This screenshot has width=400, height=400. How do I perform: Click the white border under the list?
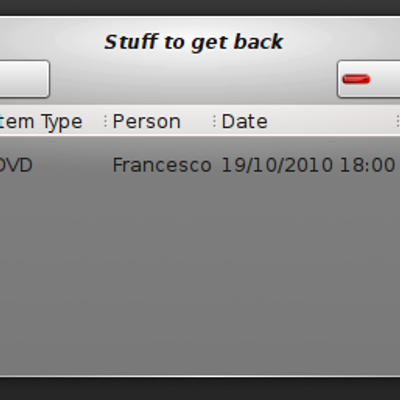[x=200, y=376]
